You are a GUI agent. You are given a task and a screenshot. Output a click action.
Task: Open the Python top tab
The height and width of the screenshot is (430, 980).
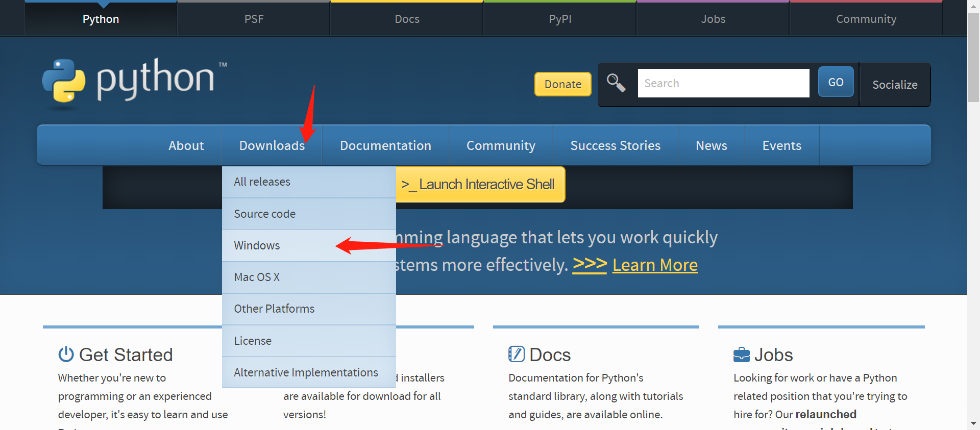pos(101,19)
